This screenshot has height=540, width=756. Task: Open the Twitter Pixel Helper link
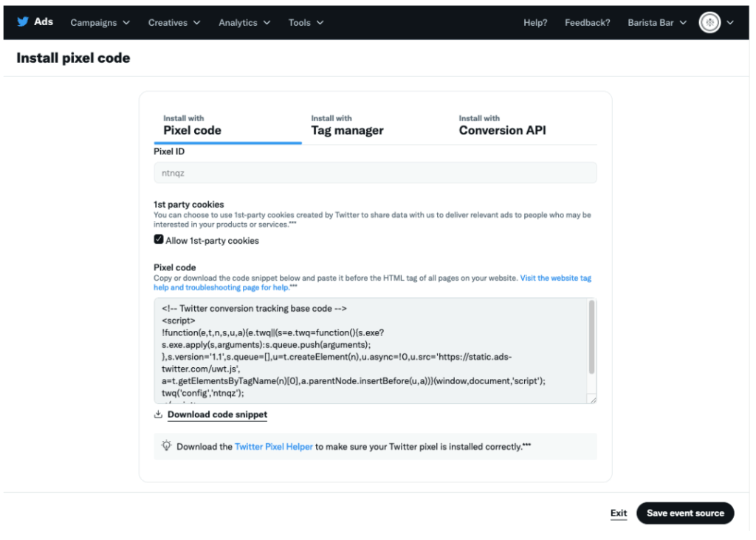(x=273, y=447)
